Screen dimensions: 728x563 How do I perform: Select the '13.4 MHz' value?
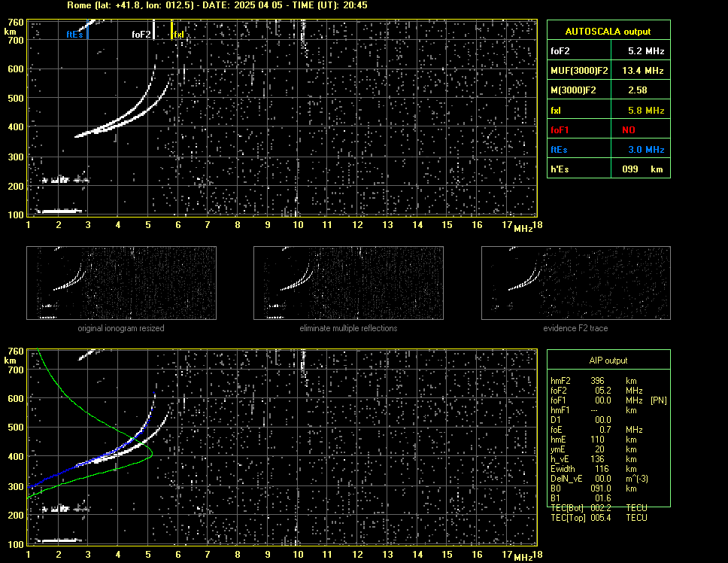(x=642, y=71)
